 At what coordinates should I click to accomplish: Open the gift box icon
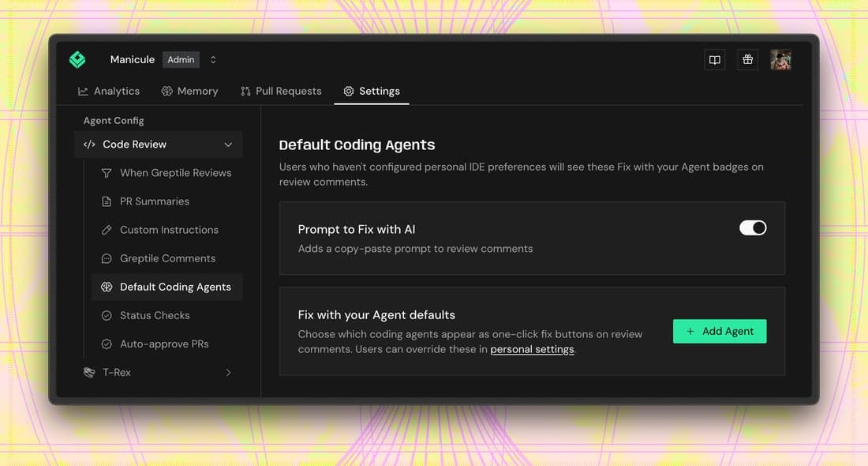(747, 60)
